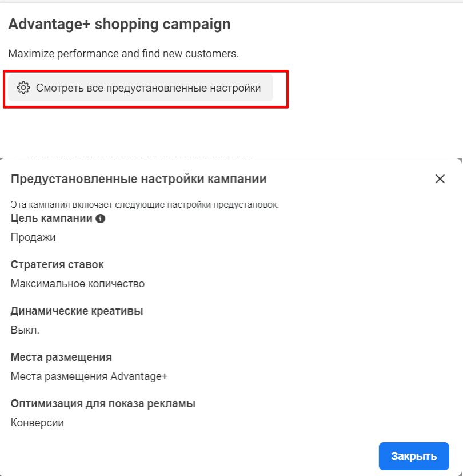Select the bold "Места размещения" heading
463x476 pixels.
coord(61,358)
